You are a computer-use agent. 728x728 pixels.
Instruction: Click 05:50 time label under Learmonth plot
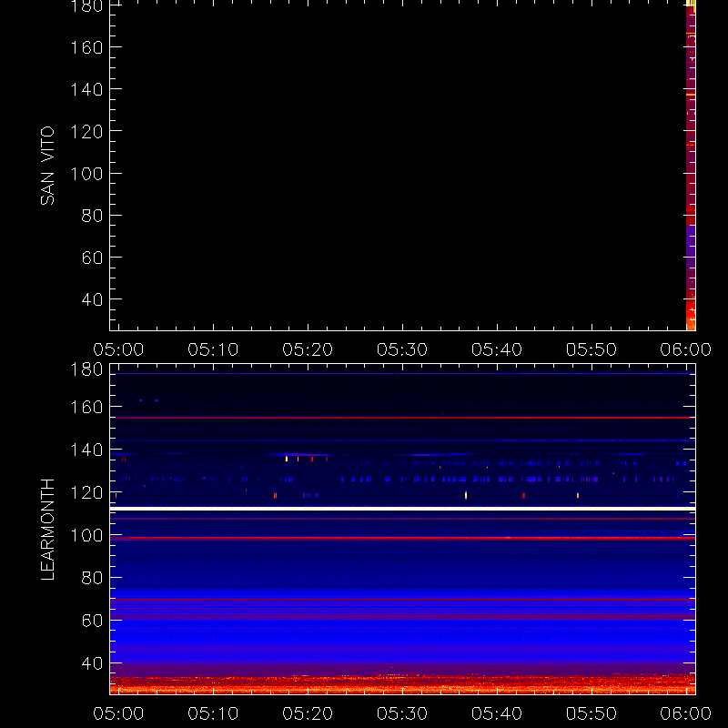591,713
